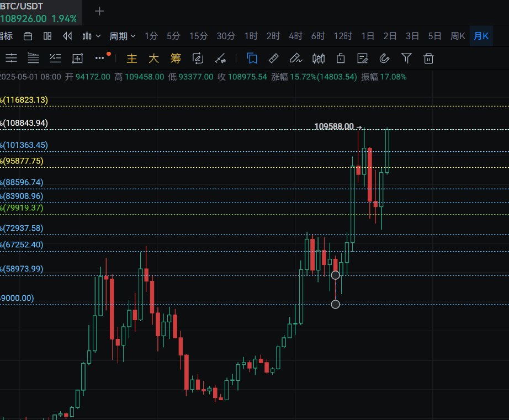The height and width of the screenshot is (420, 509).
Task: Choose the 月K monthly chart
Action: [x=481, y=36]
